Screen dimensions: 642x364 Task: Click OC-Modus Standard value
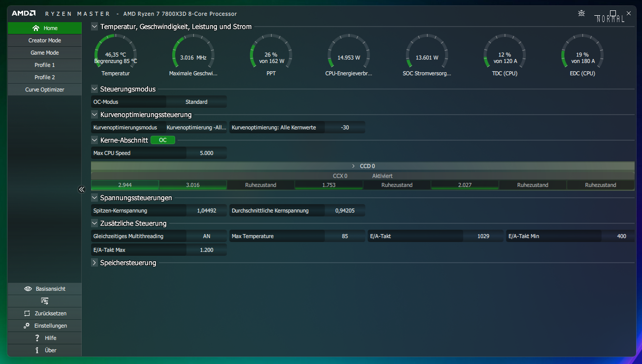196,102
